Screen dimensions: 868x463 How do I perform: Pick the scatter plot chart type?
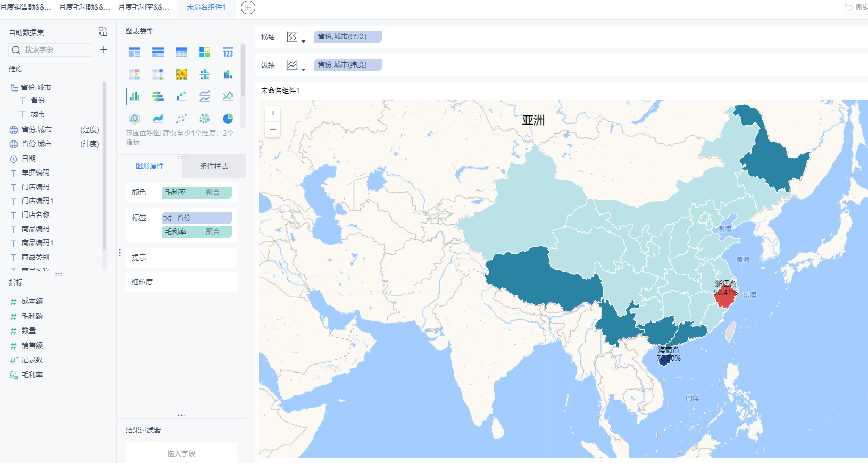[181, 119]
